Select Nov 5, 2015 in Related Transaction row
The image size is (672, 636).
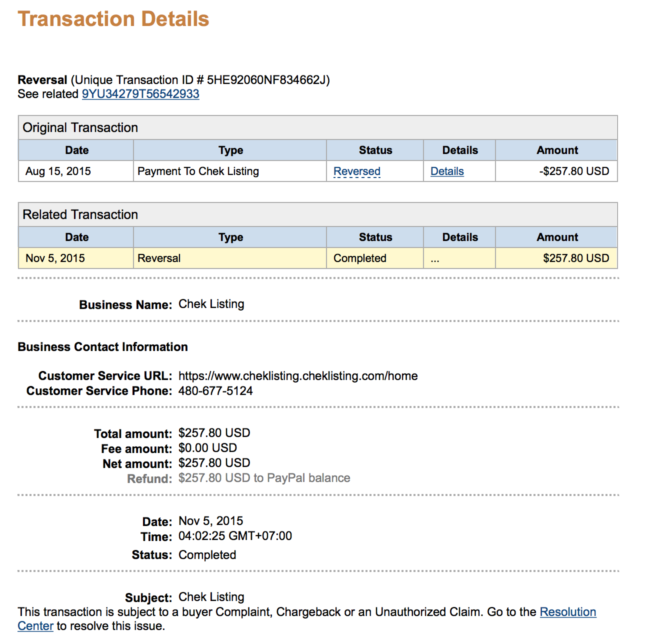55,258
